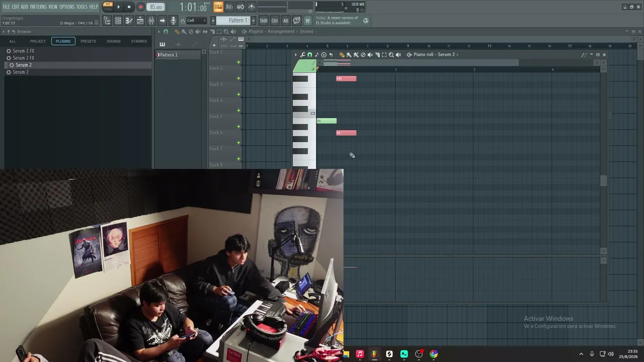Switch browser to the SOUNDS tab
644x362 pixels.
pyautogui.click(x=113, y=41)
